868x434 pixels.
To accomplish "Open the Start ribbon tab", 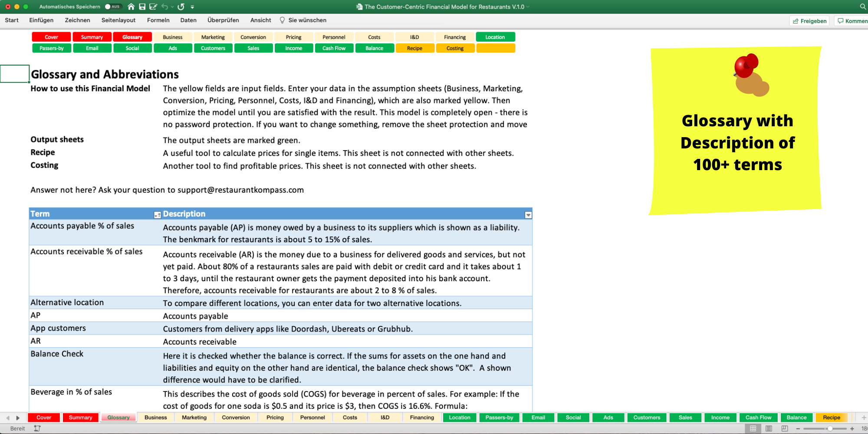I will [x=12, y=20].
